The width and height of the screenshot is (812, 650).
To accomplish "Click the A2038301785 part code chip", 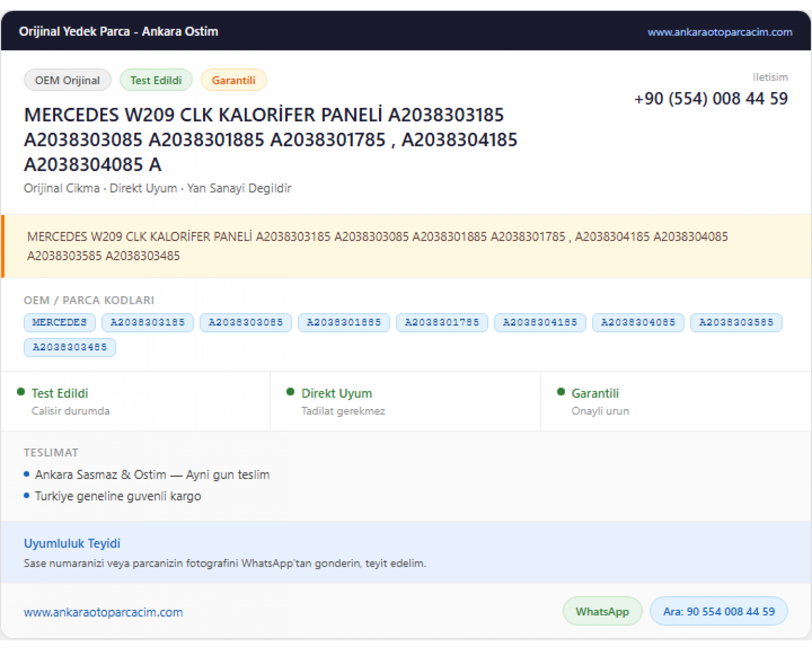I will click(x=442, y=322).
